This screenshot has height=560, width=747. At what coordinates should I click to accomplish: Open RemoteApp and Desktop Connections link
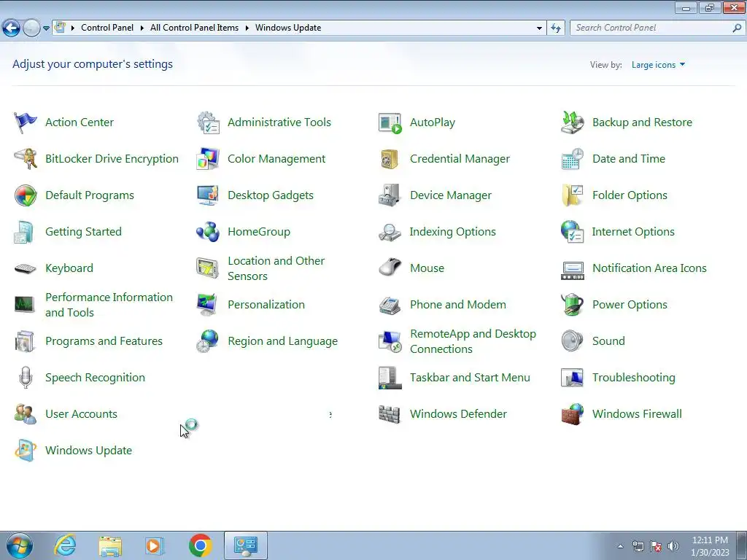473,341
